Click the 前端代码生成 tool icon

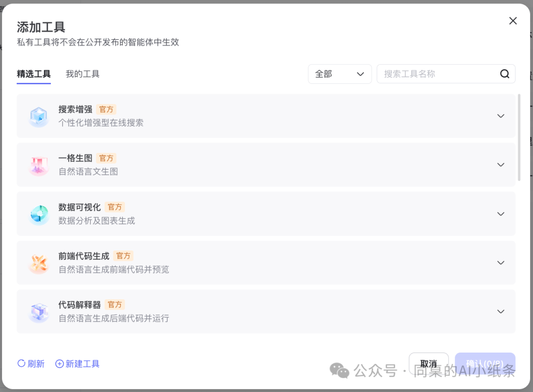(39, 262)
